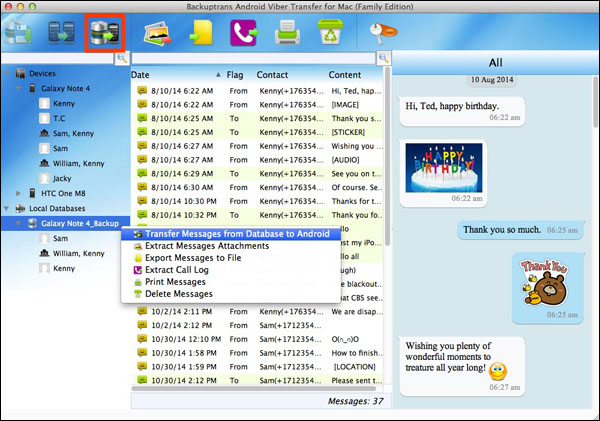
Task: Click the 'Hi, Ted, happy birthday.' chat bubble
Action: tap(462, 111)
